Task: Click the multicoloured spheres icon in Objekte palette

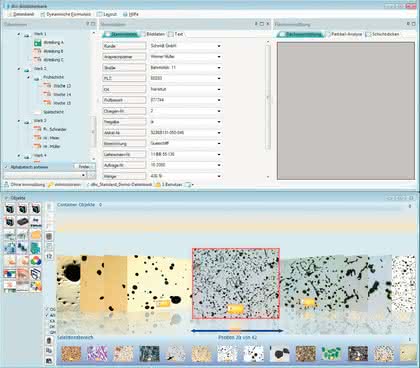Action: [36, 286]
